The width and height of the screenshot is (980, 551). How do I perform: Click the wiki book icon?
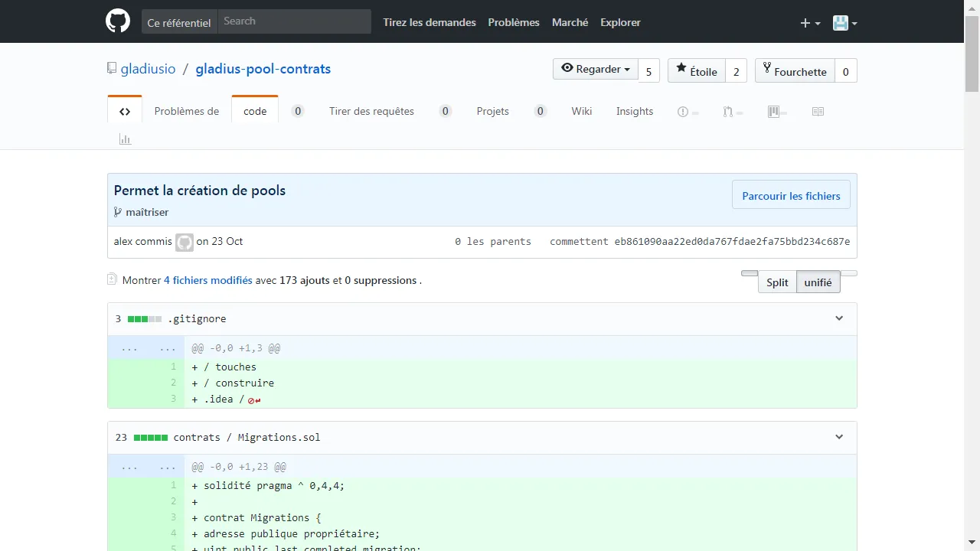click(x=818, y=112)
